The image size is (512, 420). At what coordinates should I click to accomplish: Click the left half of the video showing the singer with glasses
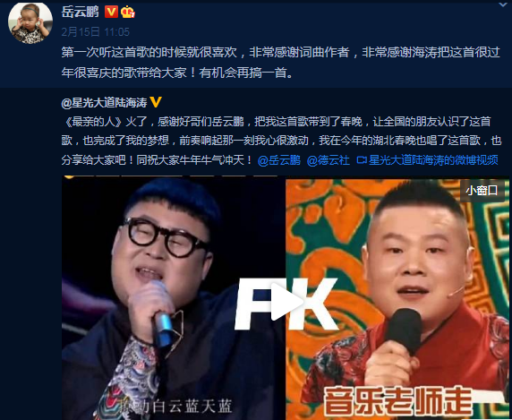pyautogui.click(x=174, y=298)
